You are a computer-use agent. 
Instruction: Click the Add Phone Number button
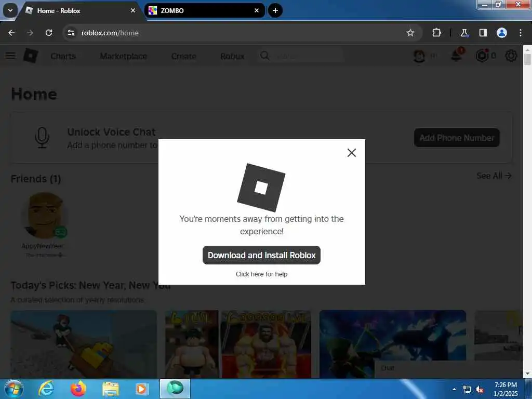(457, 138)
